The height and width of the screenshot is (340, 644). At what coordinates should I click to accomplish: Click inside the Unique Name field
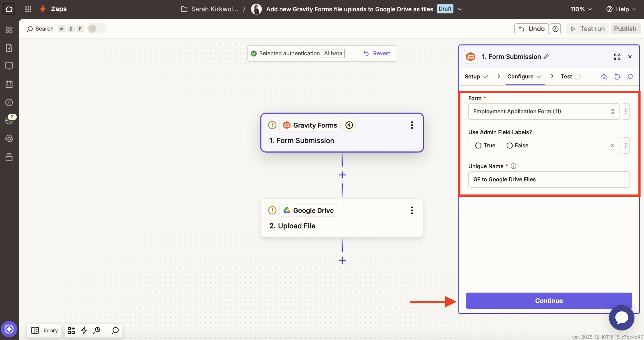pyautogui.click(x=549, y=179)
